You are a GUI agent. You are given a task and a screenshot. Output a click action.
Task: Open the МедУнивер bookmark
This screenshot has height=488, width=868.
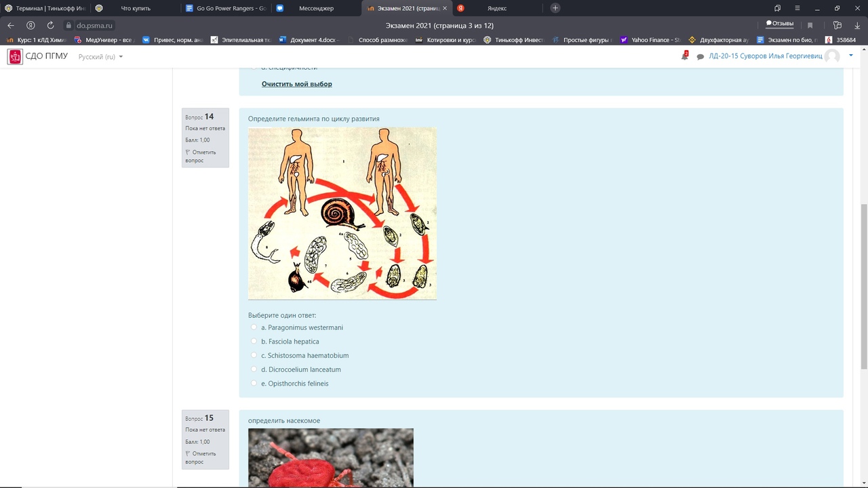coord(105,40)
